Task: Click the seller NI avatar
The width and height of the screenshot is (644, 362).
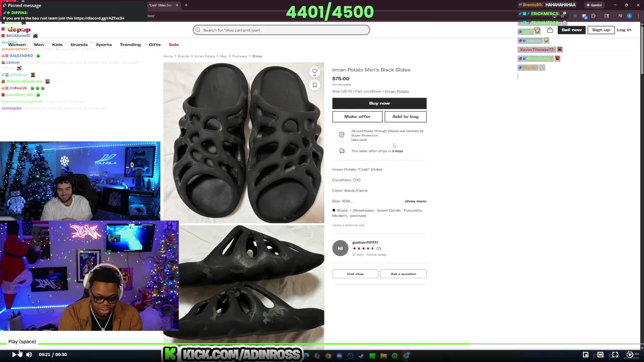Action: click(340, 248)
